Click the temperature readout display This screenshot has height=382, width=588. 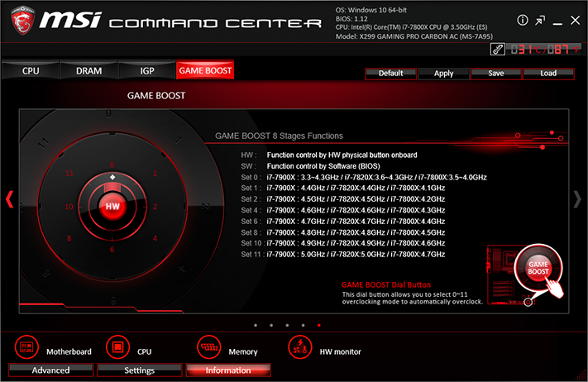click(544, 49)
